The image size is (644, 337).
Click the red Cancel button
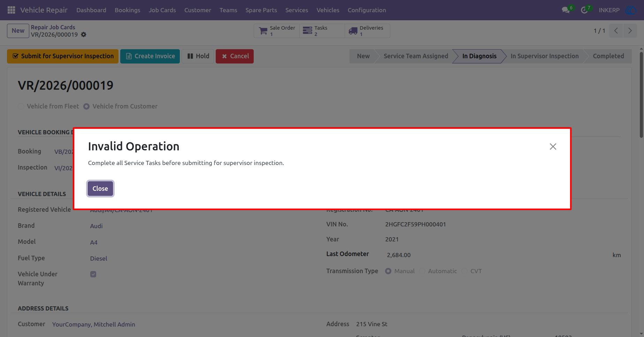(x=235, y=56)
